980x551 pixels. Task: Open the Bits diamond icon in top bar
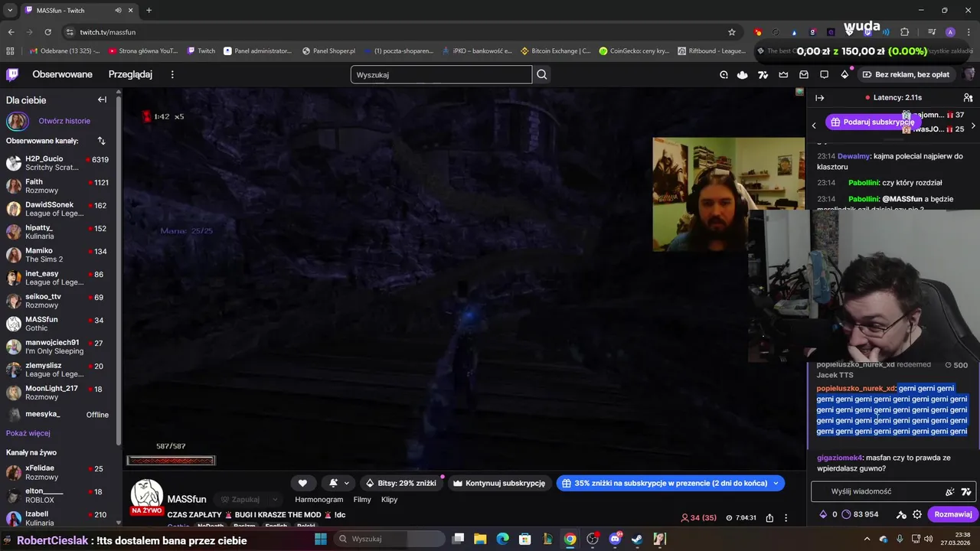click(x=844, y=74)
